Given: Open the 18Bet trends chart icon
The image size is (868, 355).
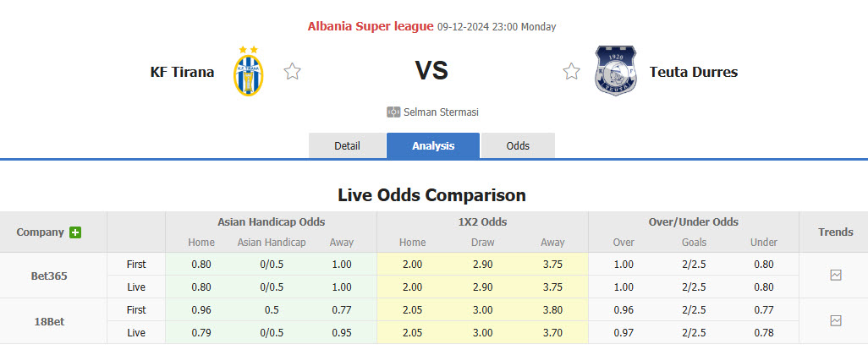Looking at the screenshot, I should (836, 320).
